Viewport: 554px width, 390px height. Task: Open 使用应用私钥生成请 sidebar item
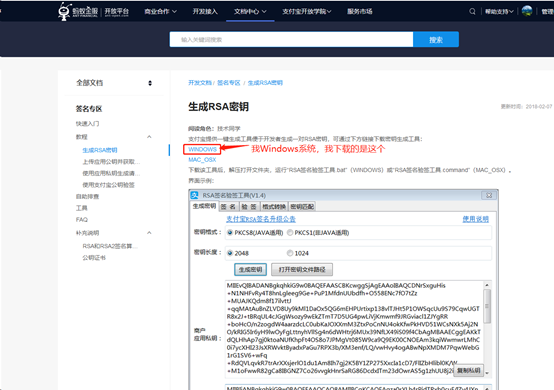[111, 173]
